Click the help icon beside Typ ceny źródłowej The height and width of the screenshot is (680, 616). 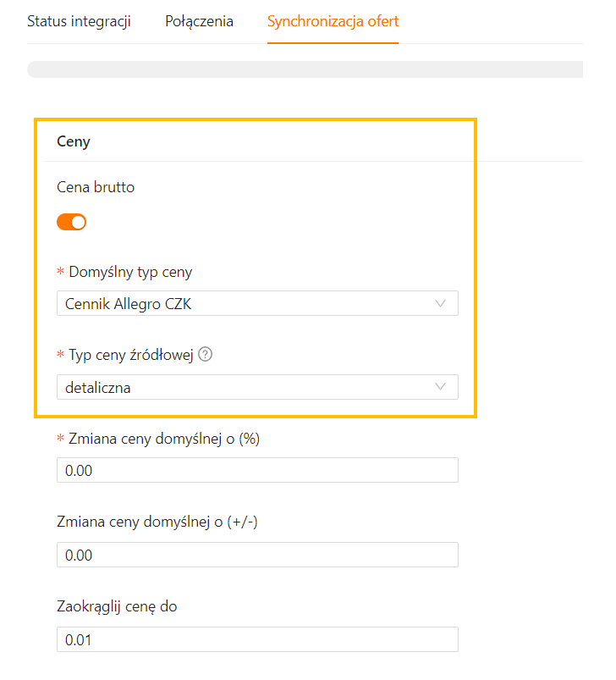point(205,356)
